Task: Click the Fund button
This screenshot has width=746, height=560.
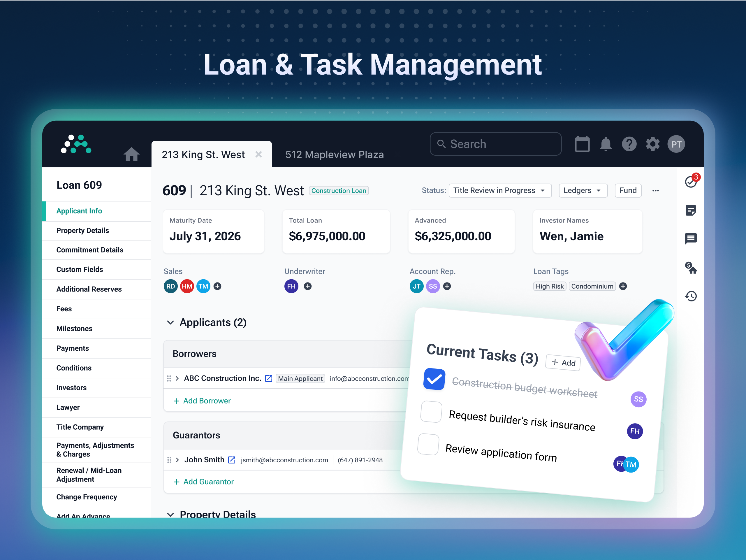Action: click(628, 191)
